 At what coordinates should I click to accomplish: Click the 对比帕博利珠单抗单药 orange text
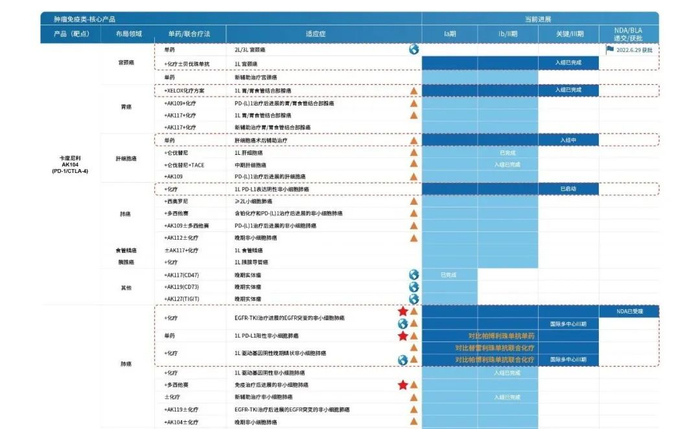(501, 336)
